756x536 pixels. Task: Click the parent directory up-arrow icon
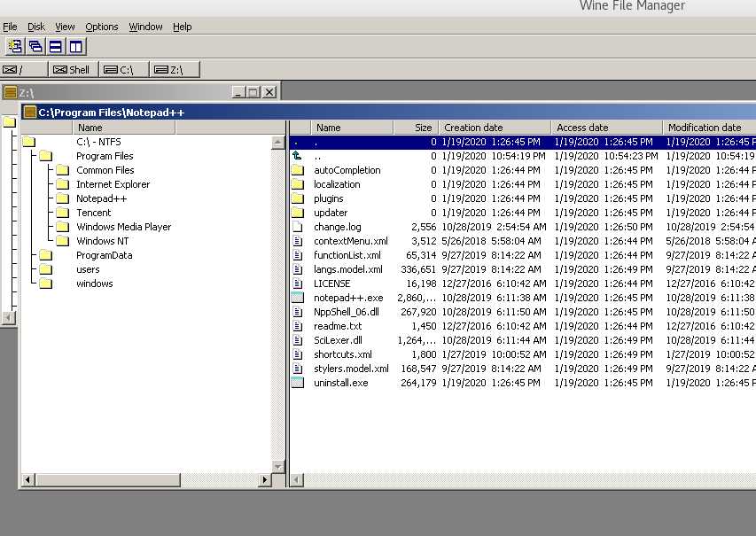click(x=298, y=156)
